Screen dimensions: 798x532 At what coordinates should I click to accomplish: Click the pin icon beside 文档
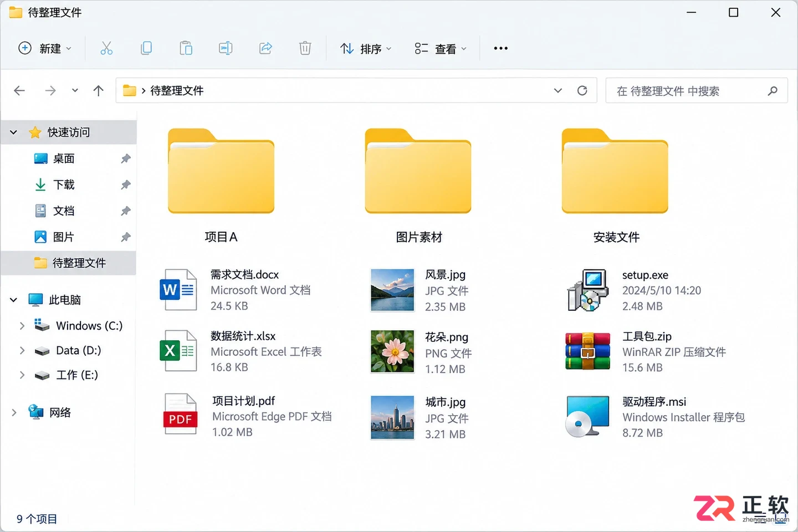coord(126,211)
